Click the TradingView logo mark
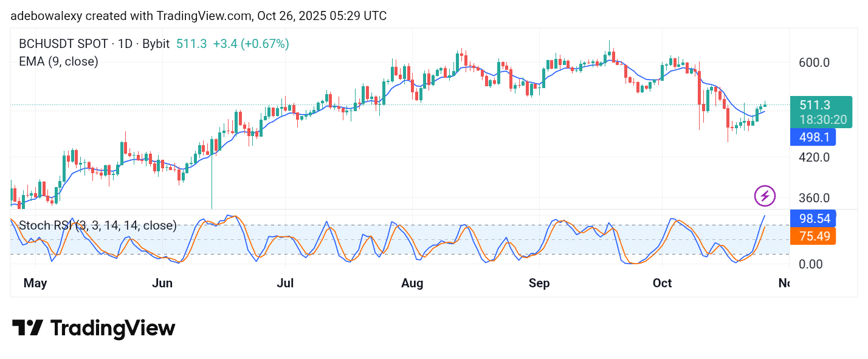This screenshot has width=868, height=359. [27, 329]
